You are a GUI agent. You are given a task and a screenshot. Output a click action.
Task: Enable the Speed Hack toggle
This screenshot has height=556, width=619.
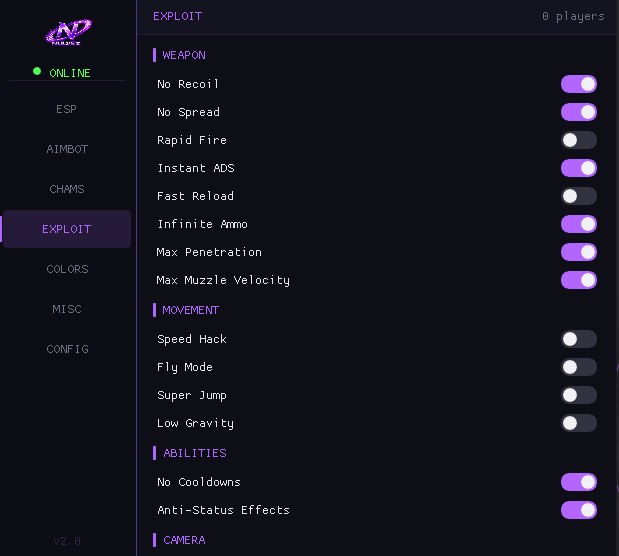coord(579,339)
